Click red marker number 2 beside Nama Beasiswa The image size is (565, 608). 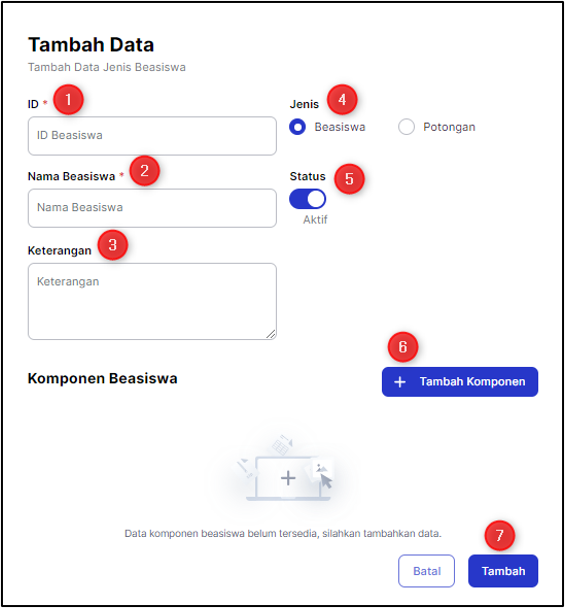[144, 171]
